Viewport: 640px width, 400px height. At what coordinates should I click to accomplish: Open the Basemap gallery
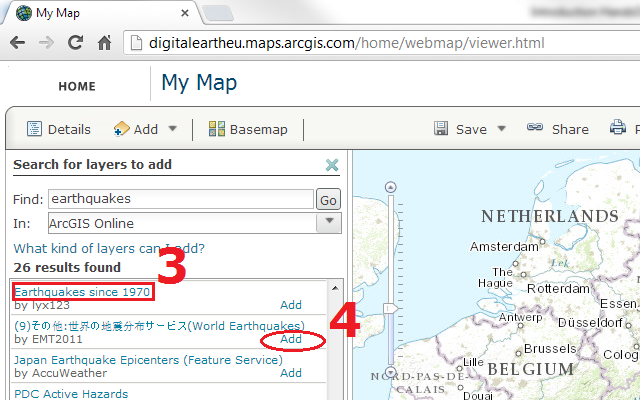click(248, 129)
